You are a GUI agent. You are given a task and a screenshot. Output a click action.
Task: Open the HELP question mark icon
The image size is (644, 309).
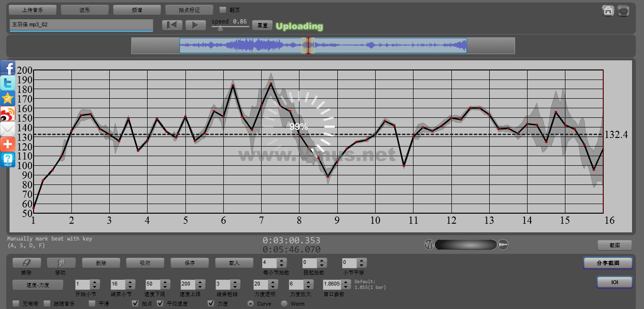(8, 160)
